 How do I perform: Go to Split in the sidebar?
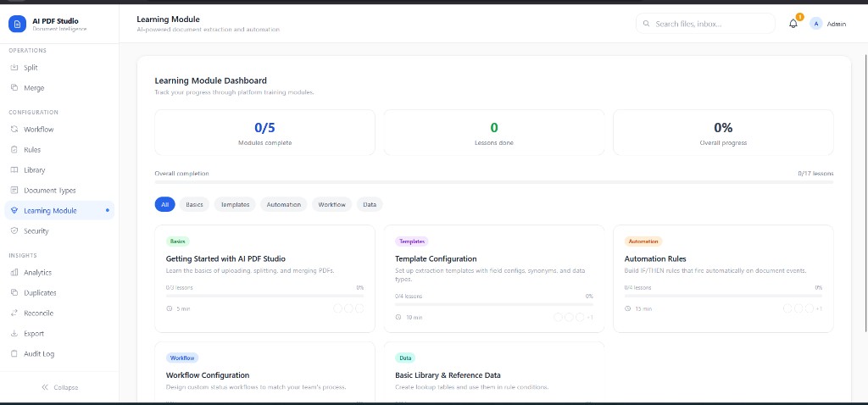[x=60, y=68]
